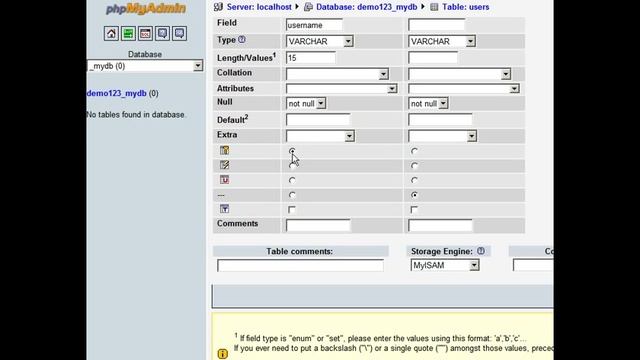Click the database icon in breadcrumb
Screen dimensions: 640x360
(x=309, y=7)
